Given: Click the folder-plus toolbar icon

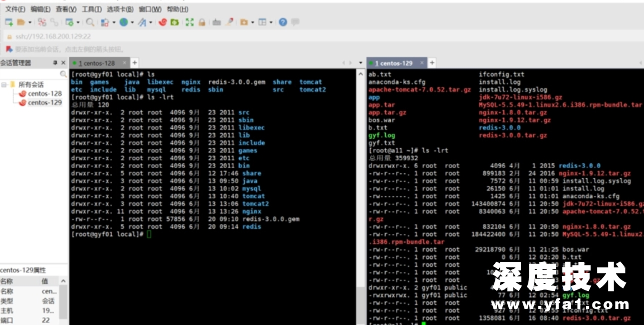Looking at the screenshot, I should coord(244,22).
